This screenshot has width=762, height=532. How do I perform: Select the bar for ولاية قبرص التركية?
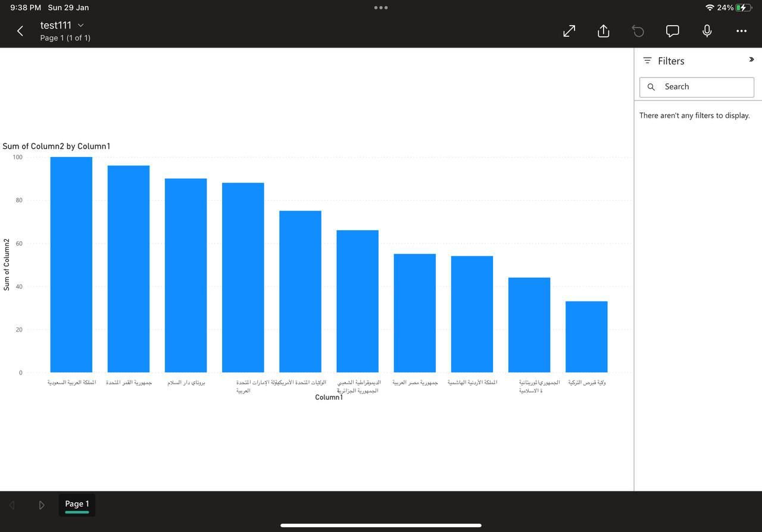586,337
